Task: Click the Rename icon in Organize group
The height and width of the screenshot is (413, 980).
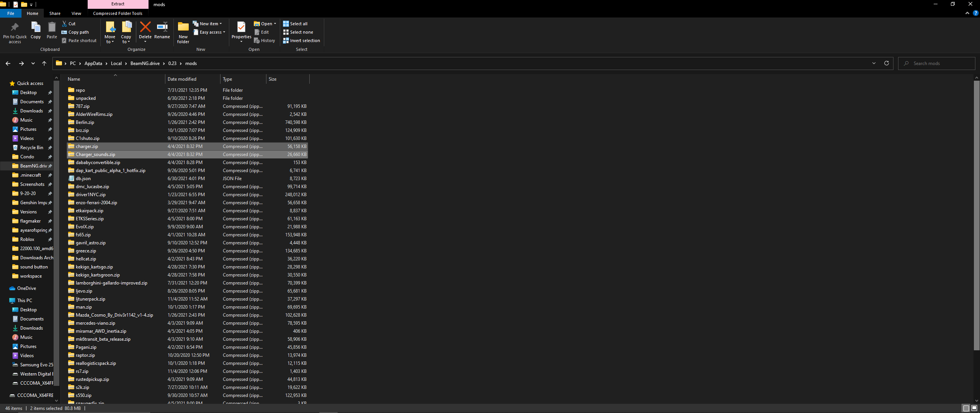Action: 162,28
